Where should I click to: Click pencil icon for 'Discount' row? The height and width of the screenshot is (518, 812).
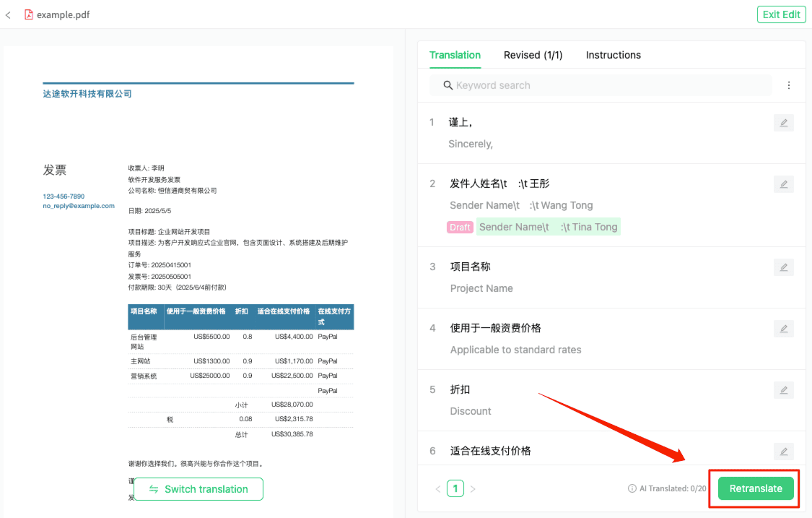coord(783,390)
